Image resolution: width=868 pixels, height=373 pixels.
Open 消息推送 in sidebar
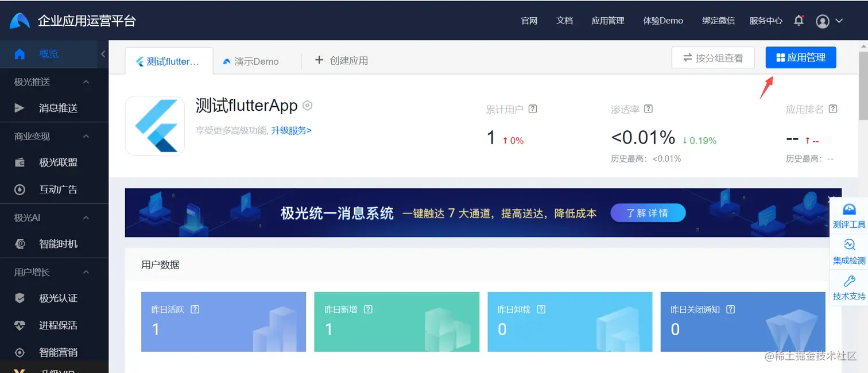point(54,108)
